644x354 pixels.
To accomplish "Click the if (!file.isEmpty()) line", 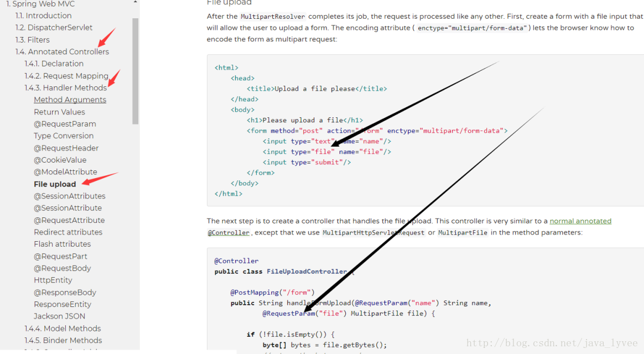I will coord(291,335).
